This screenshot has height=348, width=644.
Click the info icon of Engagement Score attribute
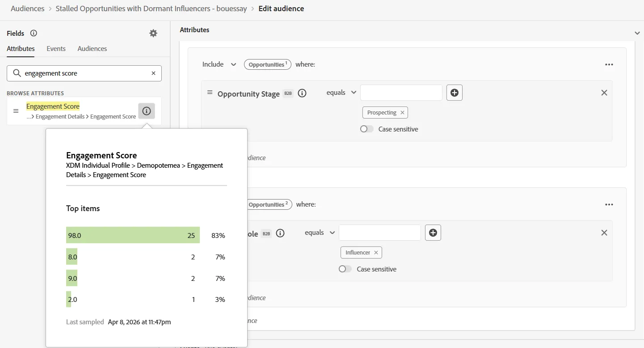(x=147, y=111)
